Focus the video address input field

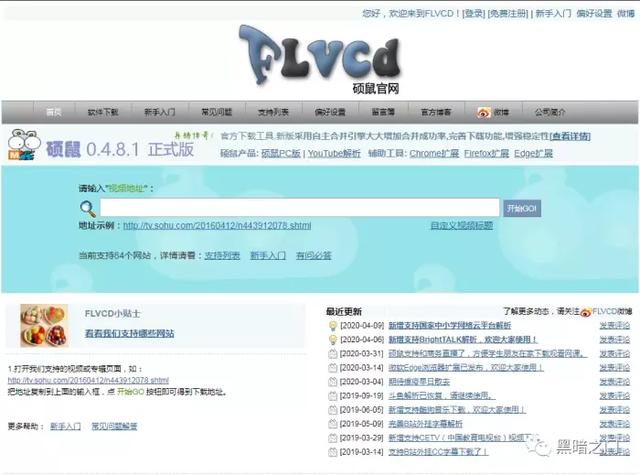[300, 208]
